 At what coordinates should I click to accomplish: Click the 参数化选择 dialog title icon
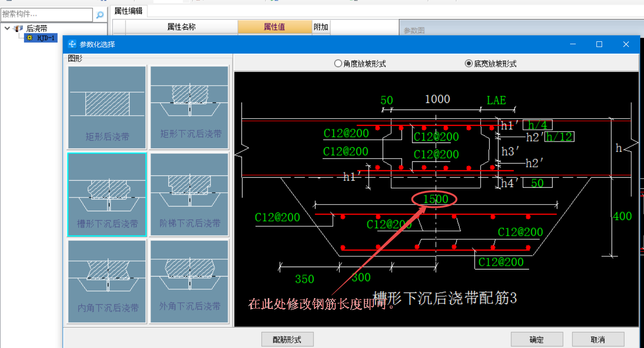72,44
